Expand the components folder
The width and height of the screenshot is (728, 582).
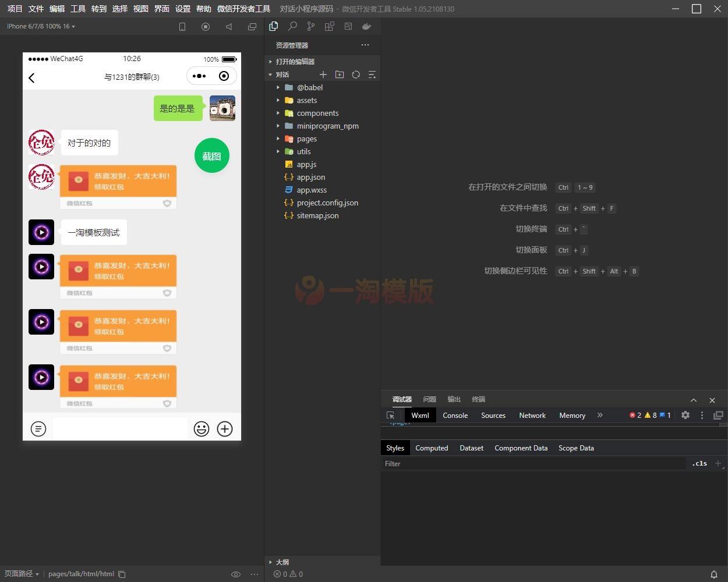tap(317, 113)
